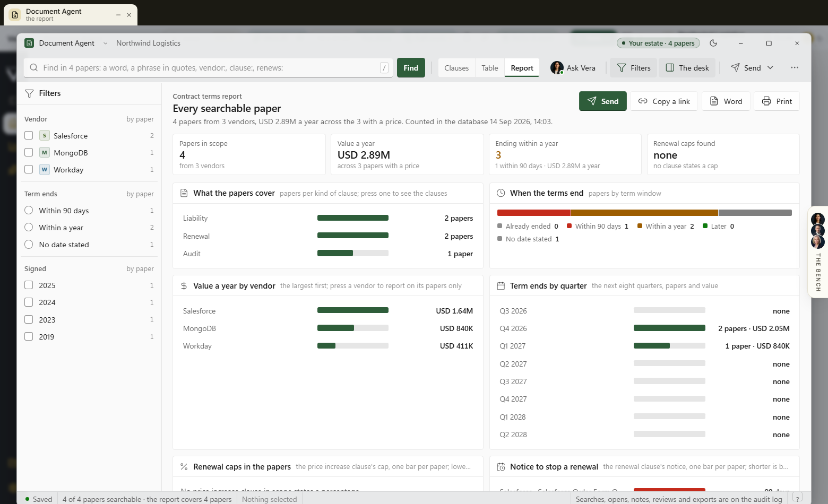Click the audit log status text
Viewport: 828px width, 504px height.
[679, 499]
